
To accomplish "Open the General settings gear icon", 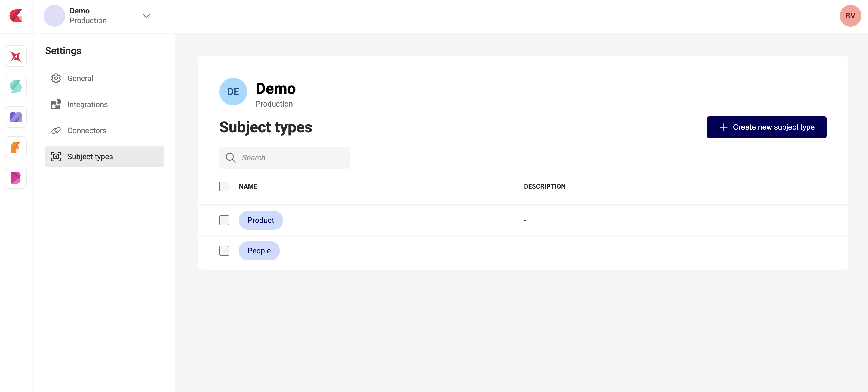I will tap(56, 78).
